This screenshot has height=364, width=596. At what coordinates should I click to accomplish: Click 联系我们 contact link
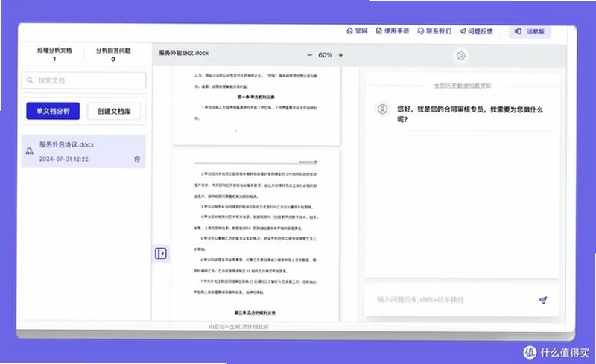(434, 31)
